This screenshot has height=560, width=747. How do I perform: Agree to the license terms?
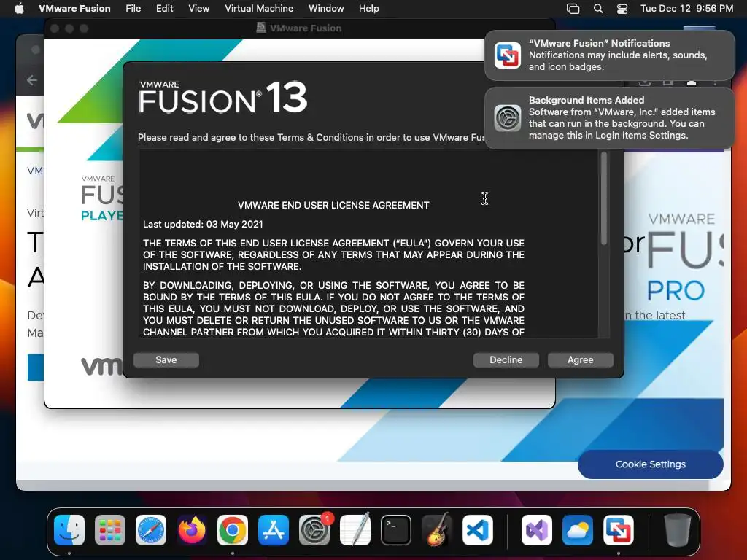(x=580, y=360)
